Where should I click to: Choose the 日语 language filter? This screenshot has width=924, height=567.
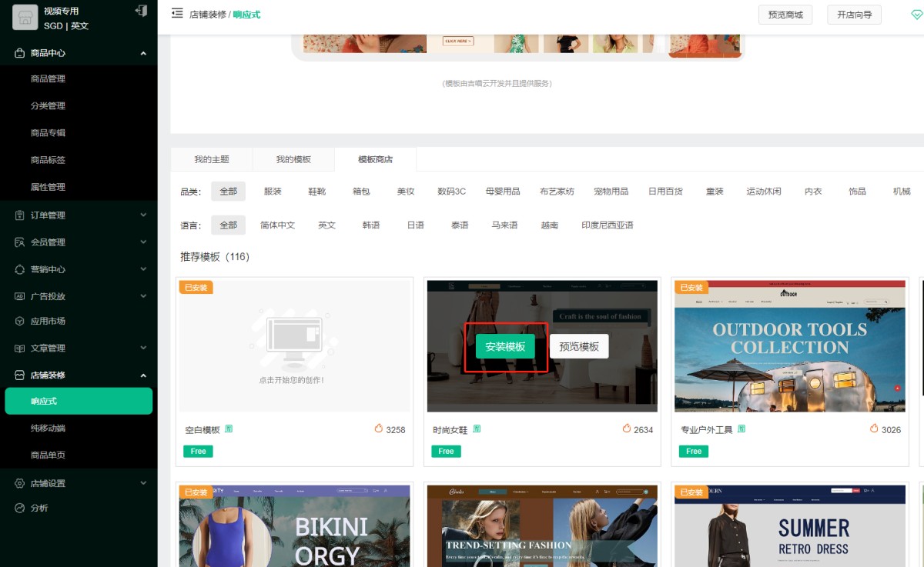pyautogui.click(x=416, y=225)
